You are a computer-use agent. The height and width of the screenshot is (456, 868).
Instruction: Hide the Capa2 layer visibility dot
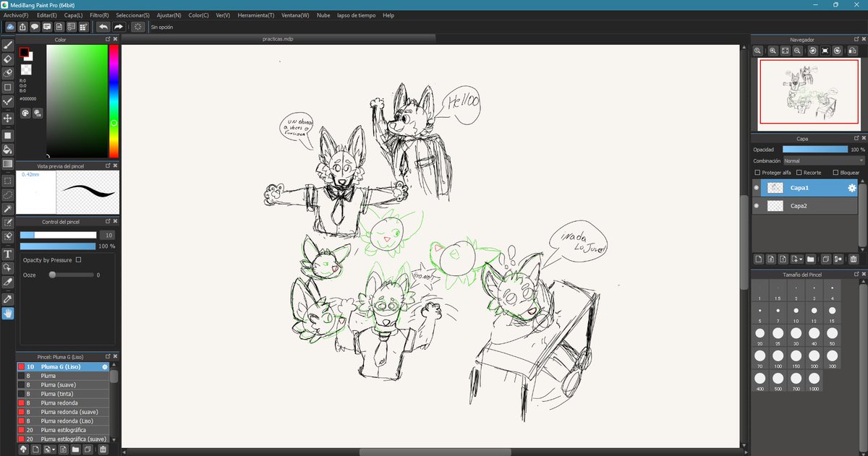point(757,206)
